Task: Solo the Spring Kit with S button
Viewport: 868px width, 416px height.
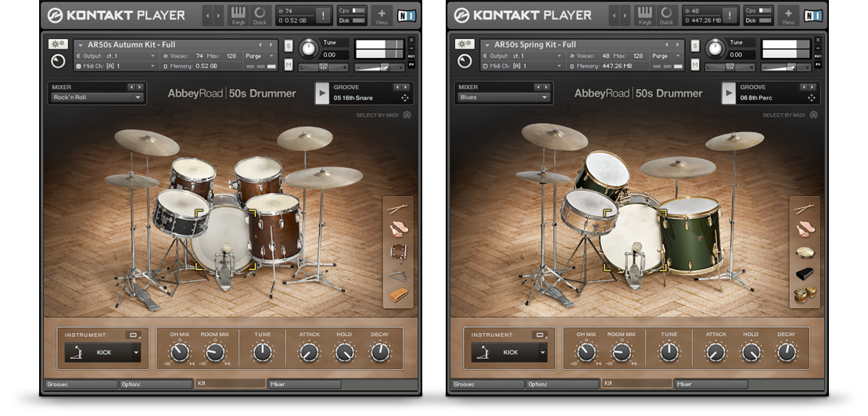Action: pos(695,45)
